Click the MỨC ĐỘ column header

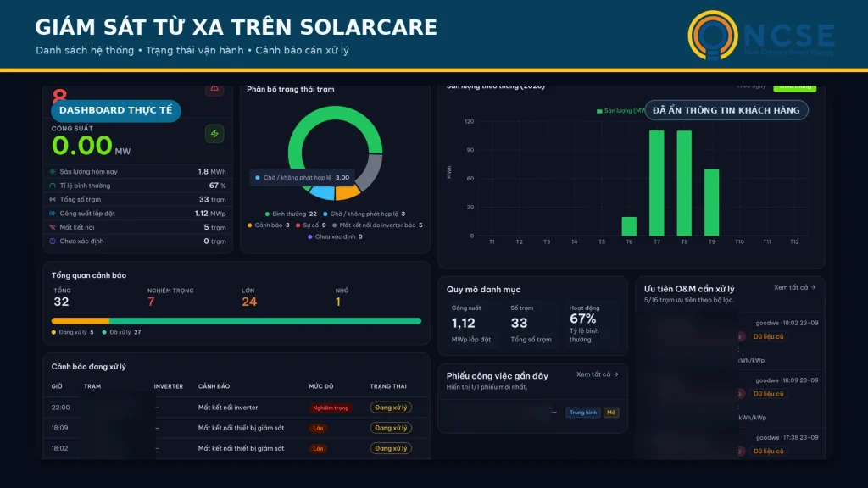321,386
